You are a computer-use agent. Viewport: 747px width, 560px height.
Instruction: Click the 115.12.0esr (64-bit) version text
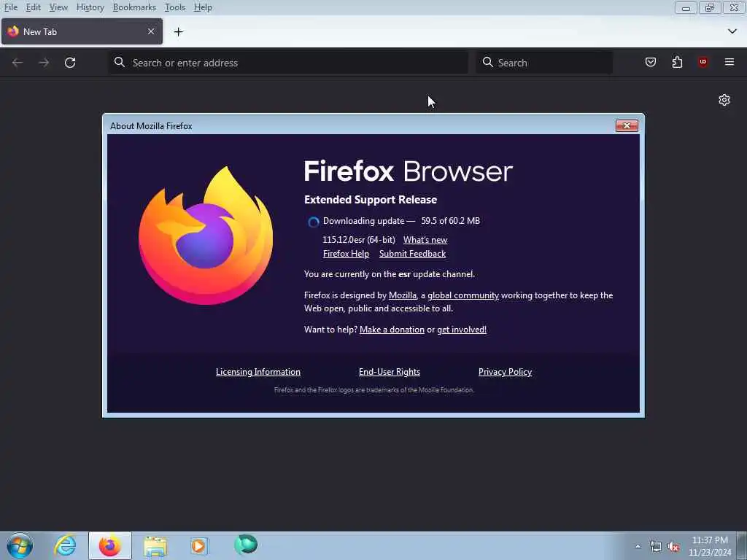tap(359, 240)
